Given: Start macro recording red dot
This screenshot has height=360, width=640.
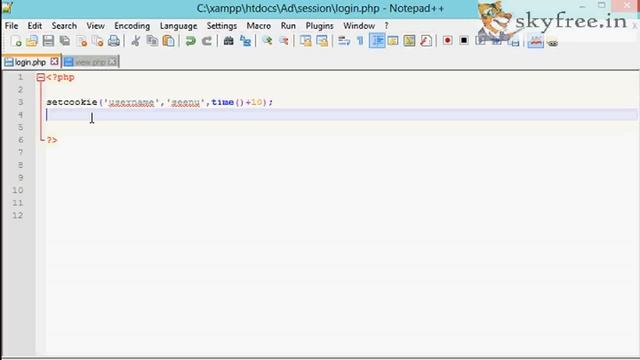Looking at the screenshot, I should [x=447, y=41].
